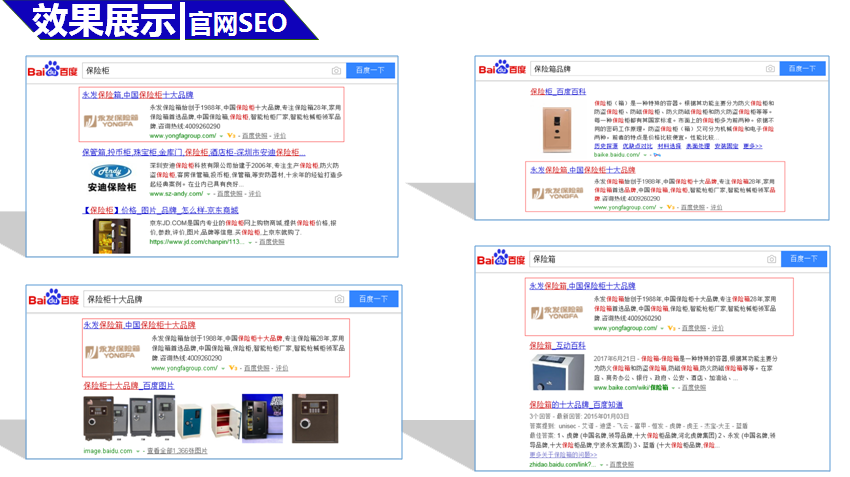Viewport: 850px width, 477px height.
Task: Expand dropdown arrow after www.sz-andy.com URL
Action: tap(209, 194)
